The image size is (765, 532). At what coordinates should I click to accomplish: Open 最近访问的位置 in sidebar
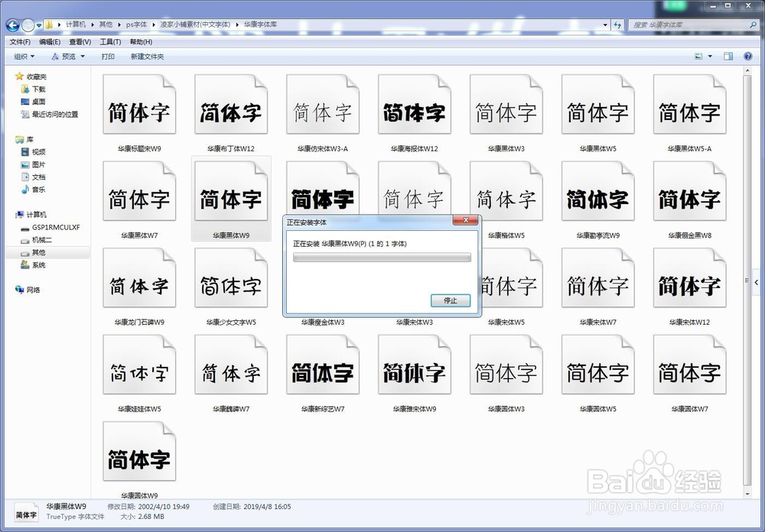[x=55, y=115]
